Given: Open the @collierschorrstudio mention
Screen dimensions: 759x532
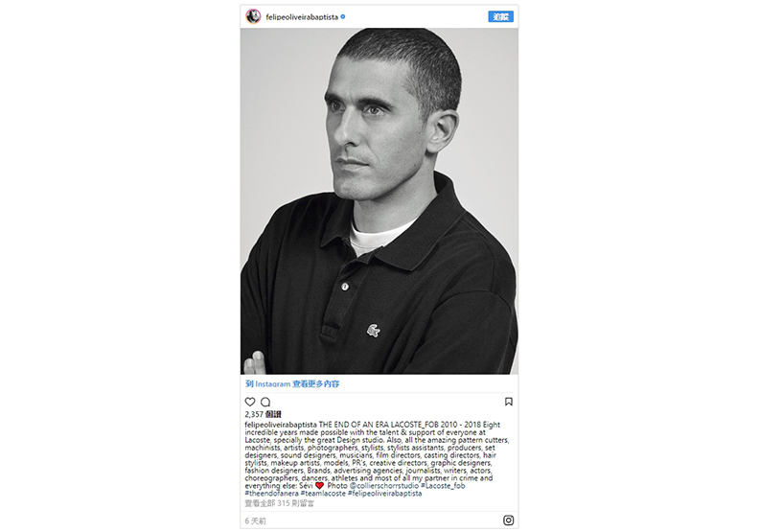Looking at the screenshot, I should point(384,486).
